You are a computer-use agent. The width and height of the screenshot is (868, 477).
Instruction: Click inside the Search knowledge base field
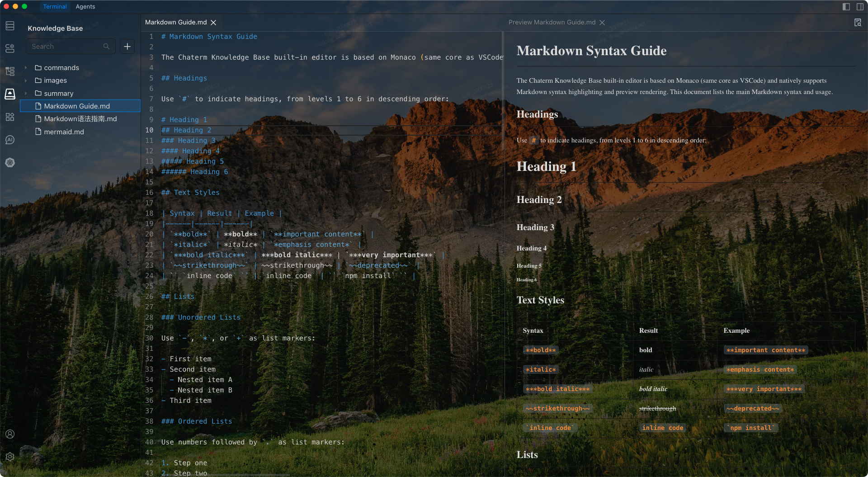pyautogui.click(x=68, y=46)
